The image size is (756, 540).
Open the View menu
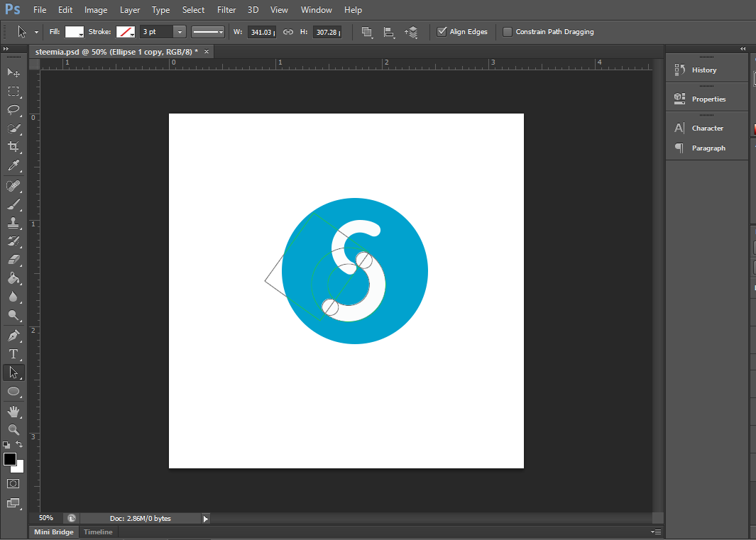279,10
